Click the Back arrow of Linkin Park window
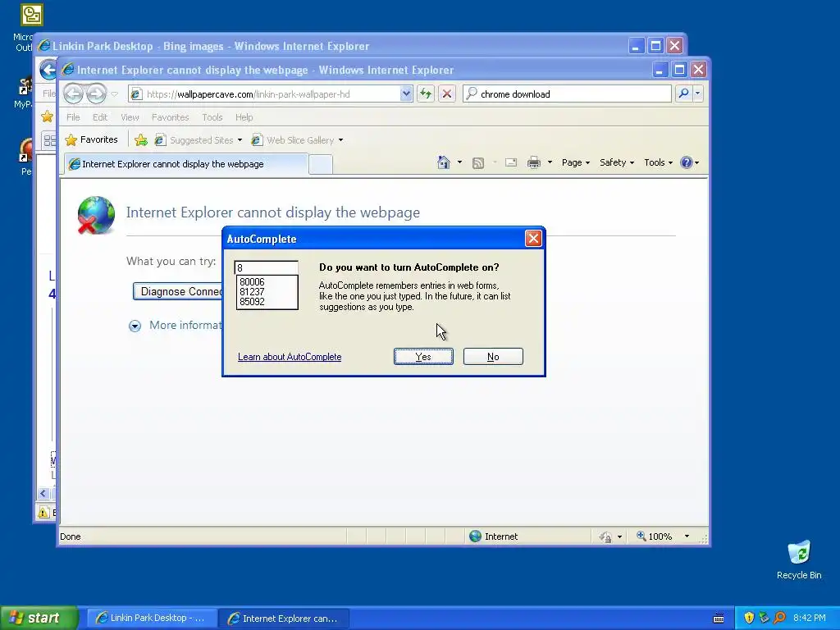 point(48,70)
